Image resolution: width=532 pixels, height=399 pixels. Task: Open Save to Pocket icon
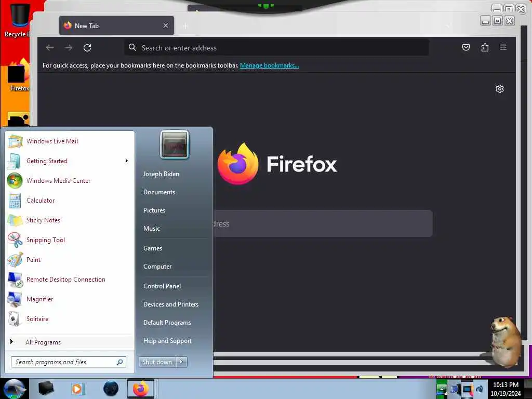point(466,47)
